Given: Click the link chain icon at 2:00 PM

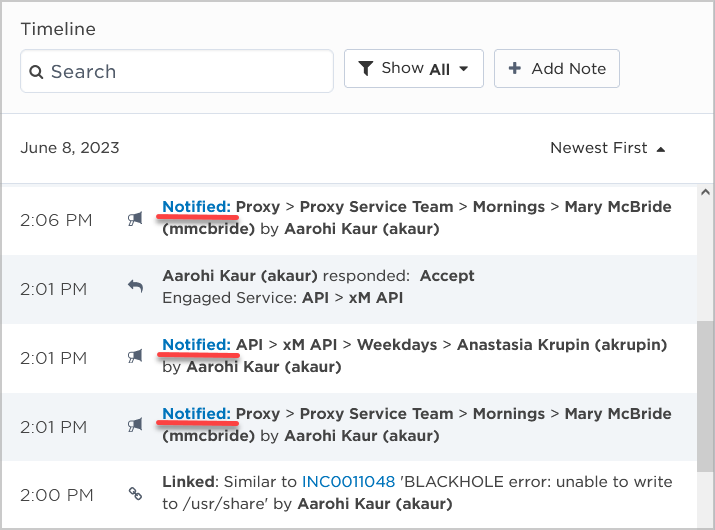Looking at the screenshot, I should point(135,494).
